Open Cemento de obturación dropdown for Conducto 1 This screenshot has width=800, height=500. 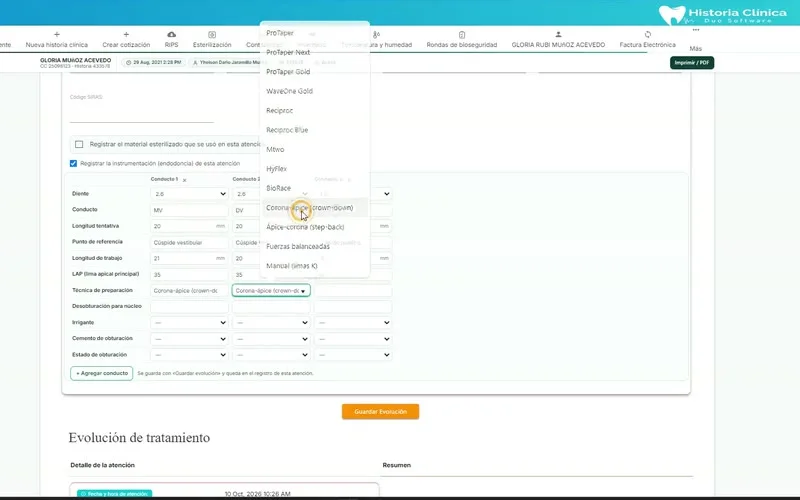(x=189, y=339)
